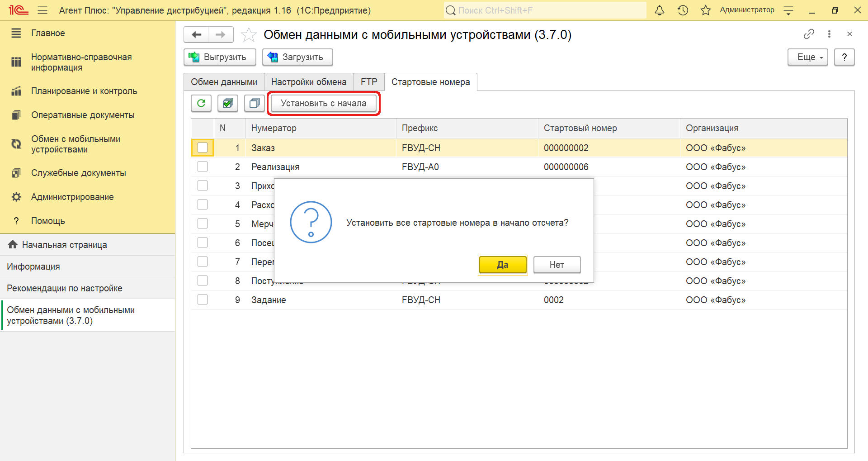Open the notifications bell
This screenshot has height=461, width=868.
pos(660,10)
